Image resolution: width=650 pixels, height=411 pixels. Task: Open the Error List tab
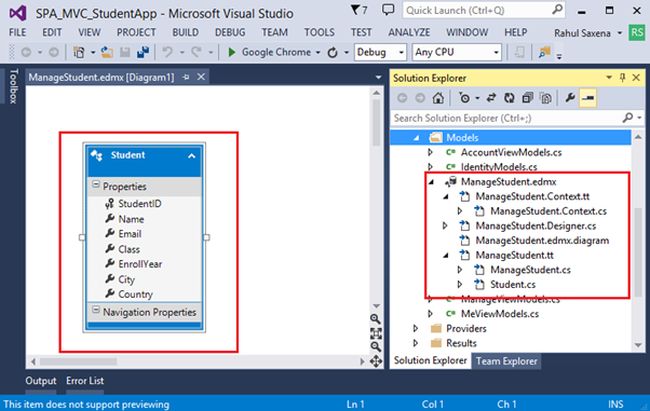[x=85, y=381]
